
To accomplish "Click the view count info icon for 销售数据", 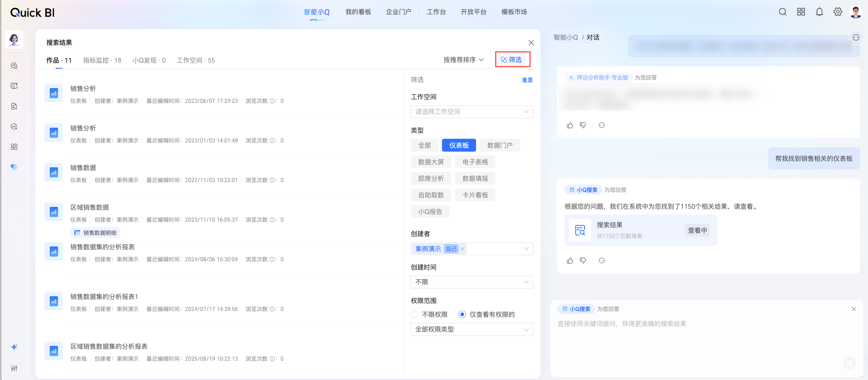I will [272, 180].
